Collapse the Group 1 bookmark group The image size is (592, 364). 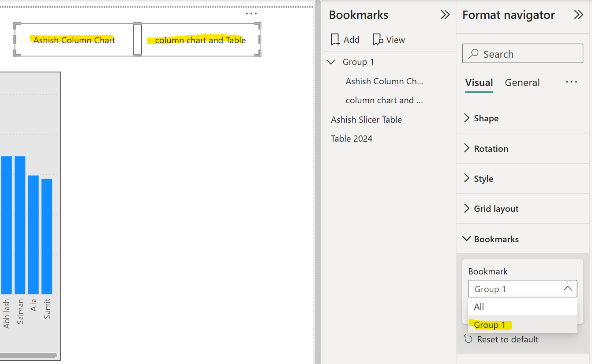(331, 62)
